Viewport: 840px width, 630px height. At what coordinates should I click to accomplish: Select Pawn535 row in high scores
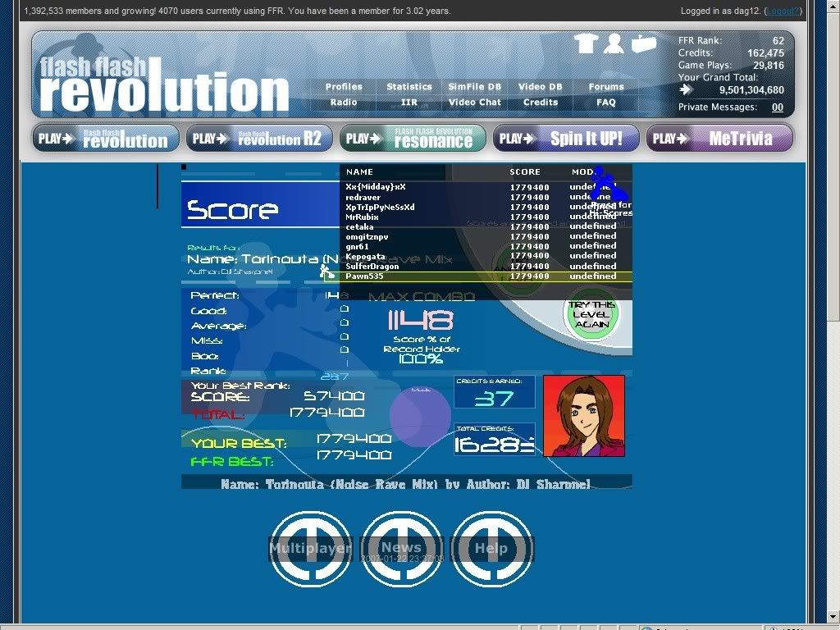pos(486,276)
